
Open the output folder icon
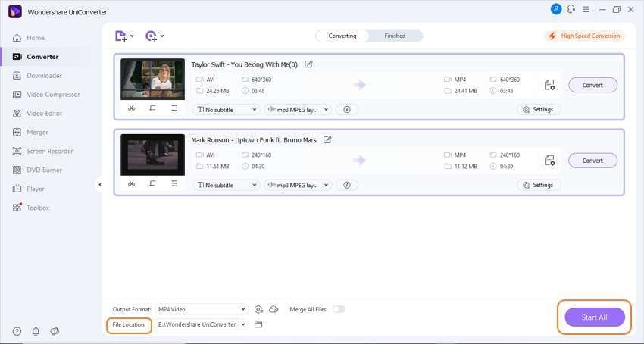tap(258, 324)
